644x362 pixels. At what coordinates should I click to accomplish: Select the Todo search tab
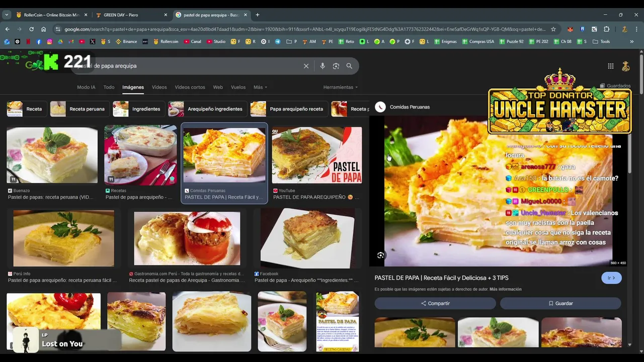pyautogui.click(x=109, y=87)
